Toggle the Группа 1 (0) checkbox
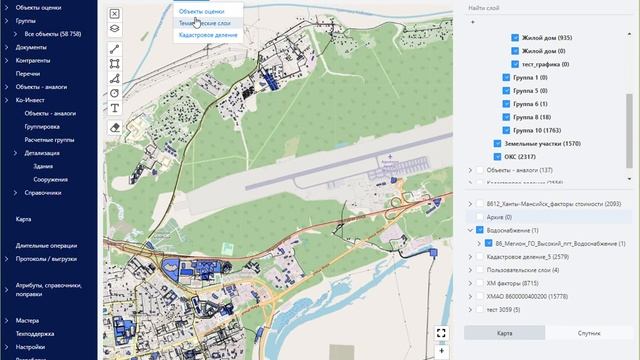Screen dimensions: 640x360 tap(506, 78)
